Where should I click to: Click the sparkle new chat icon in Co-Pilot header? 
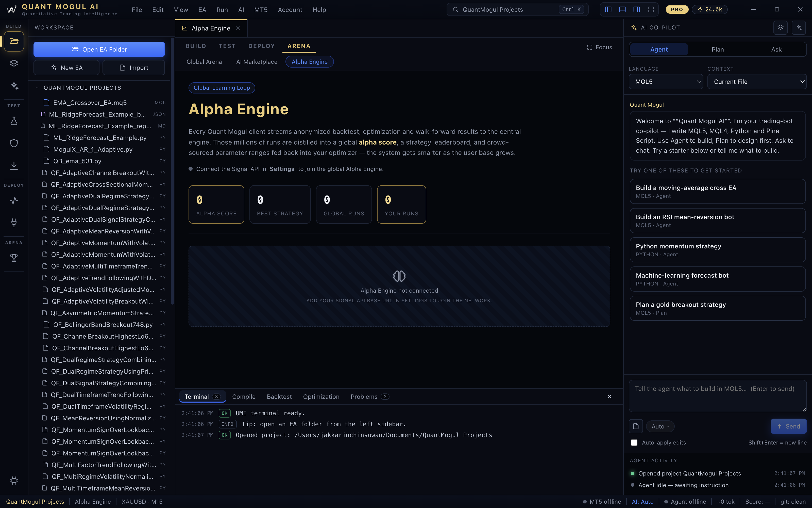point(799,27)
